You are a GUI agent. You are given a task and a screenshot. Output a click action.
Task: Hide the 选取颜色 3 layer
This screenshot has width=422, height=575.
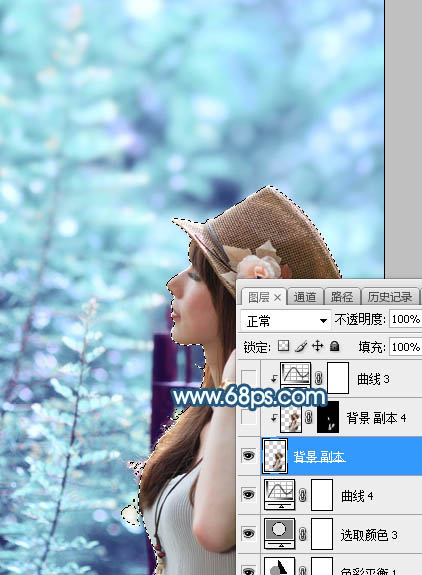(249, 534)
